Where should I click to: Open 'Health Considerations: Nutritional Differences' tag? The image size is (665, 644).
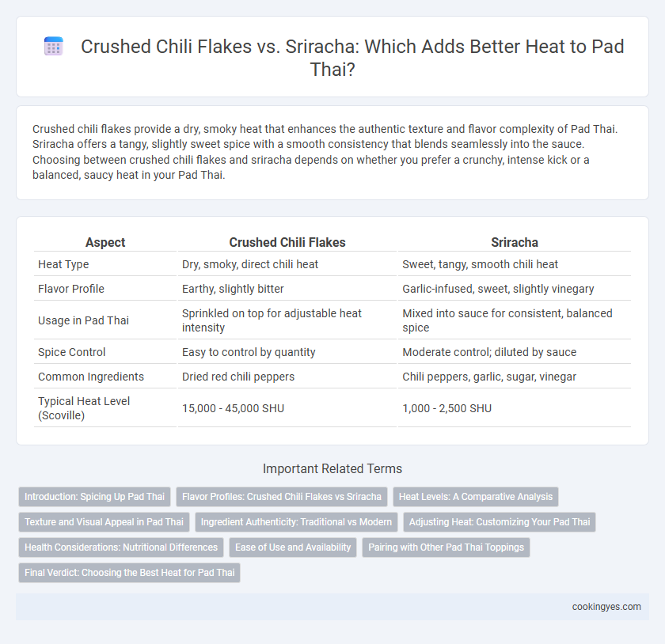pos(121,547)
